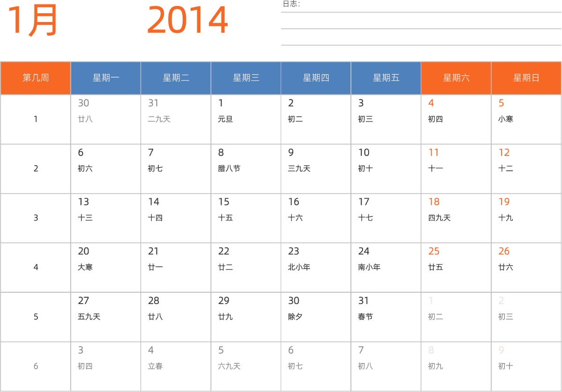The height and width of the screenshot is (392, 562).
Task: Select January 13 十三 cell
Action: (x=106, y=218)
